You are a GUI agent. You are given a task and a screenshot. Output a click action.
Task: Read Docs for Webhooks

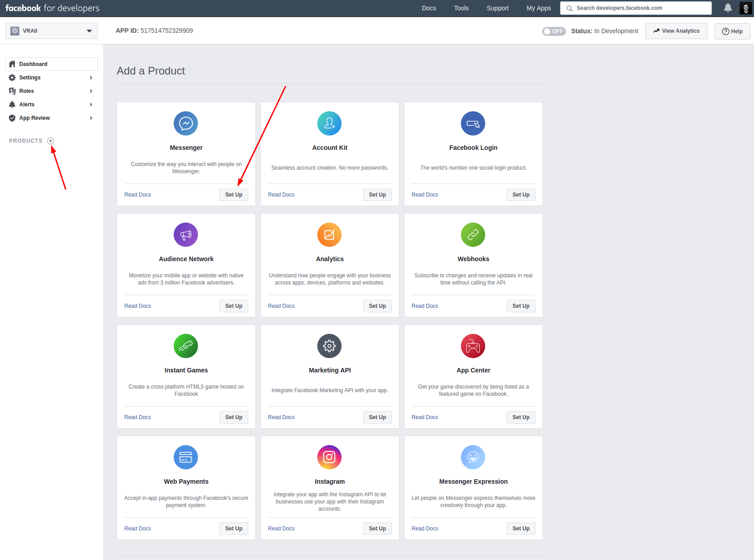coord(425,306)
